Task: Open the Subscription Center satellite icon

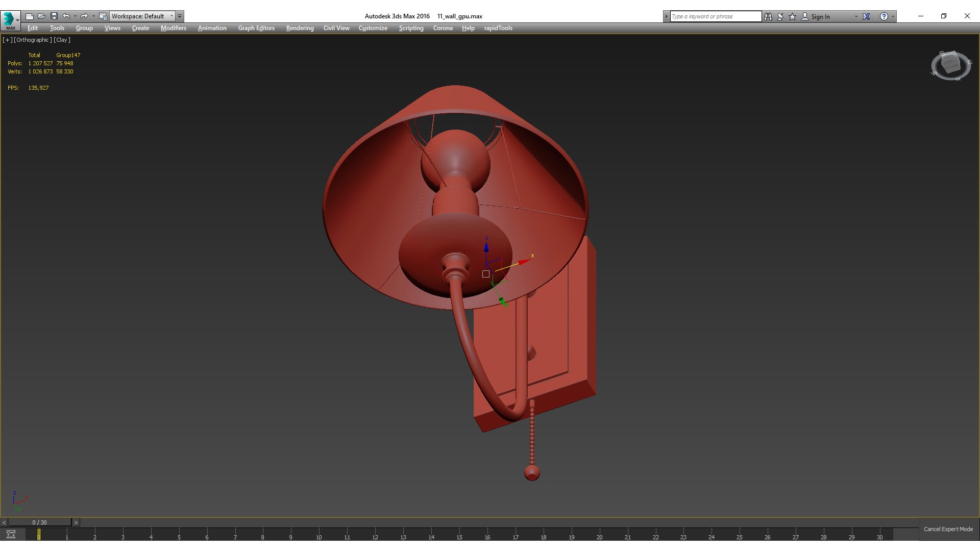Action: tap(780, 16)
